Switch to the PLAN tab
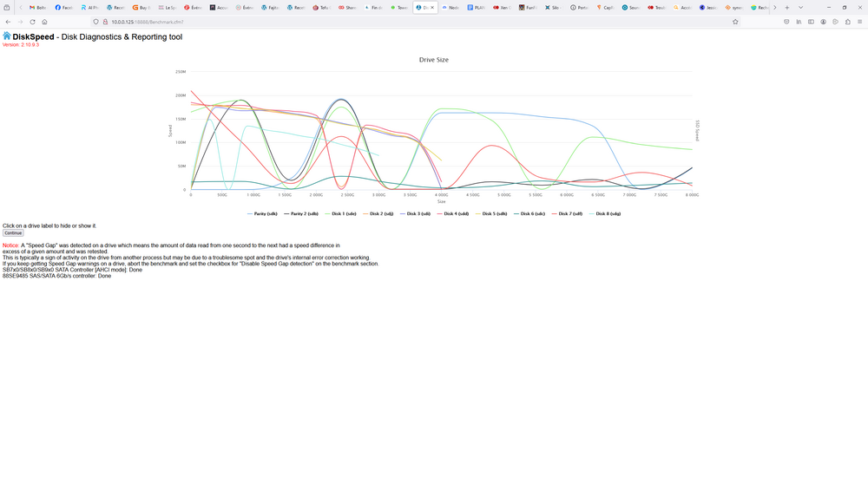The height and width of the screenshot is (477, 868). click(x=476, y=8)
